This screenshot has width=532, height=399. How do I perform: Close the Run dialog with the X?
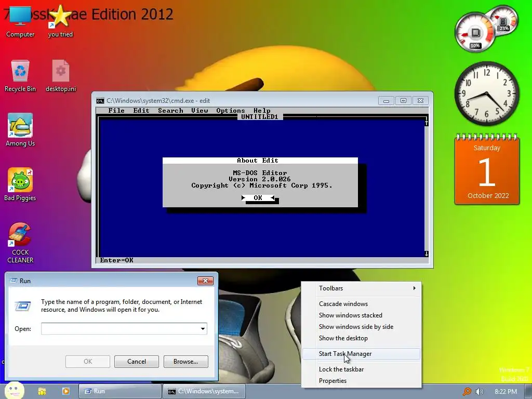point(205,281)
